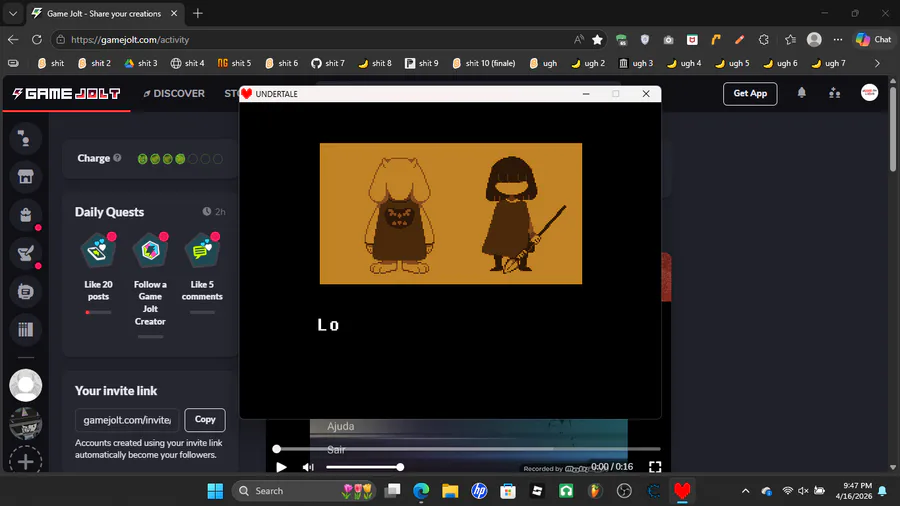Click Ajuda in the video

(340, 426)
